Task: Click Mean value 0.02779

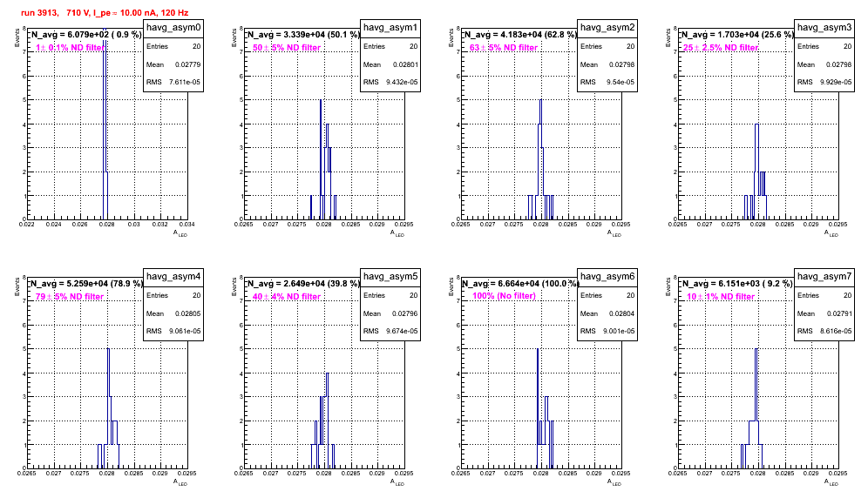Action: coord(188,64)
